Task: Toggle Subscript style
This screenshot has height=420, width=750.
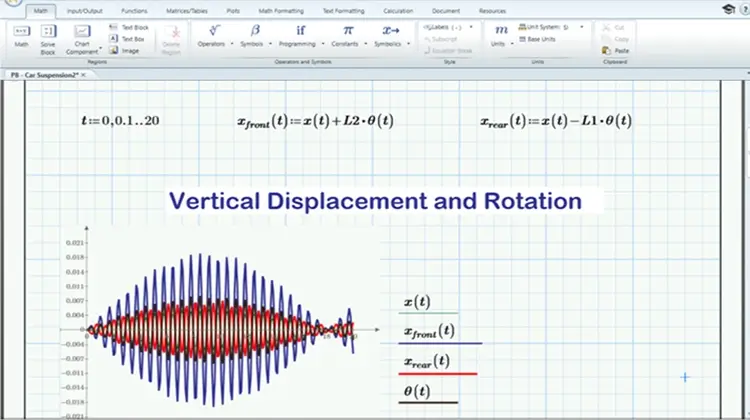Action: (x=440, y=39)
